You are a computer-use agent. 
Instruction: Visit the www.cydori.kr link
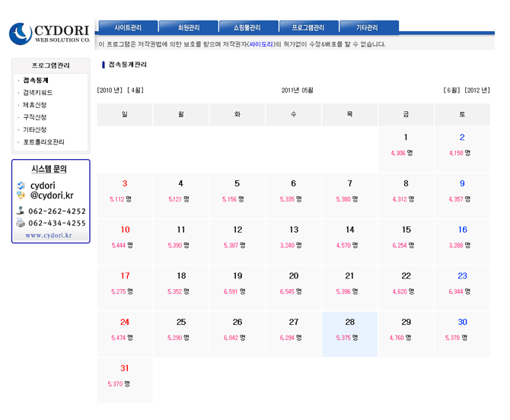click(x=49, y=235)
